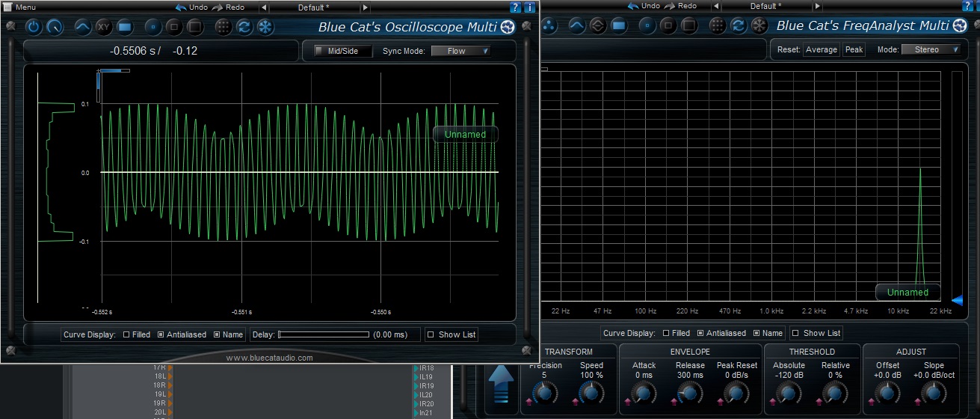Enable Show List checkbox in FreqAnalyst
980x419 pixels.
point(795,333)
